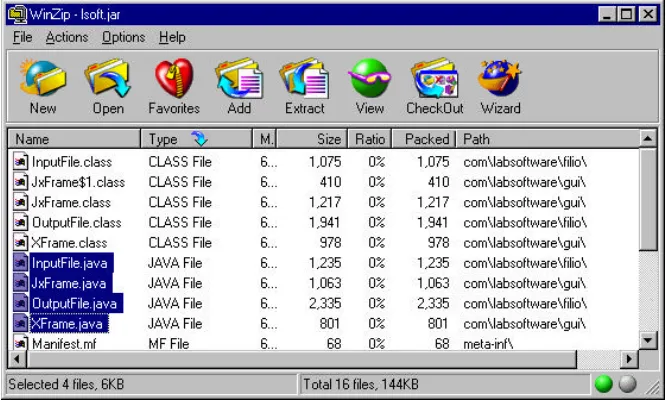Click the file icon beside InputFile.java

[20, 263]
